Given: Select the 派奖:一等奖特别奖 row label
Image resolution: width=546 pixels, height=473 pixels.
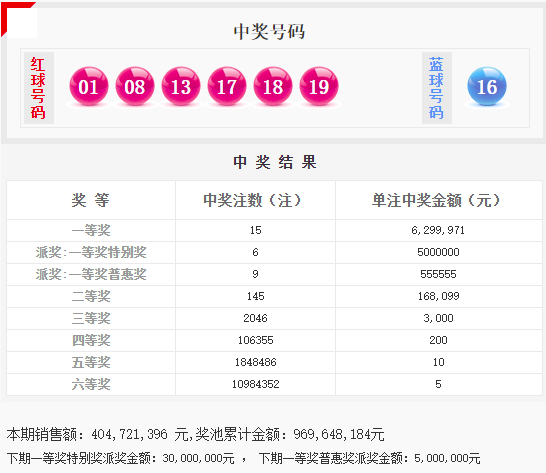Looking at the screenshot, I should point(91,252).
